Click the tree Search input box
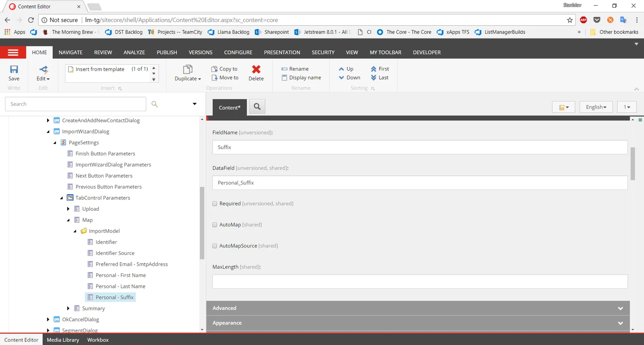The height and width of the screenshot is (345, 644). tap(76, 104)
